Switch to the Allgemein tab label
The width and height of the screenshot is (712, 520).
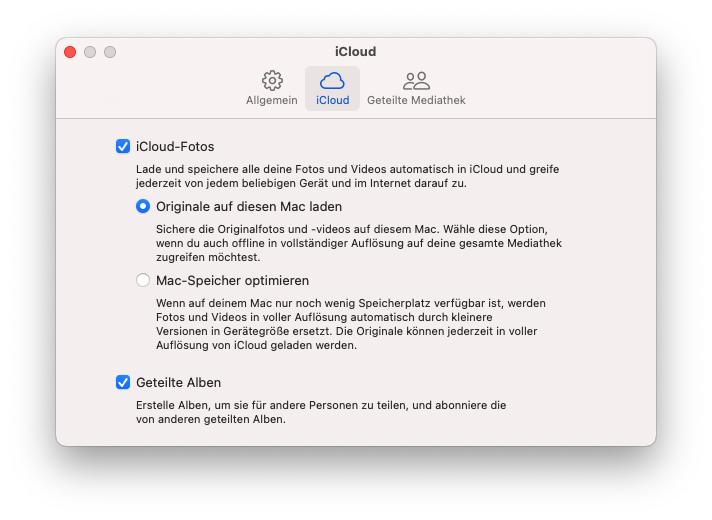point(272,100)
